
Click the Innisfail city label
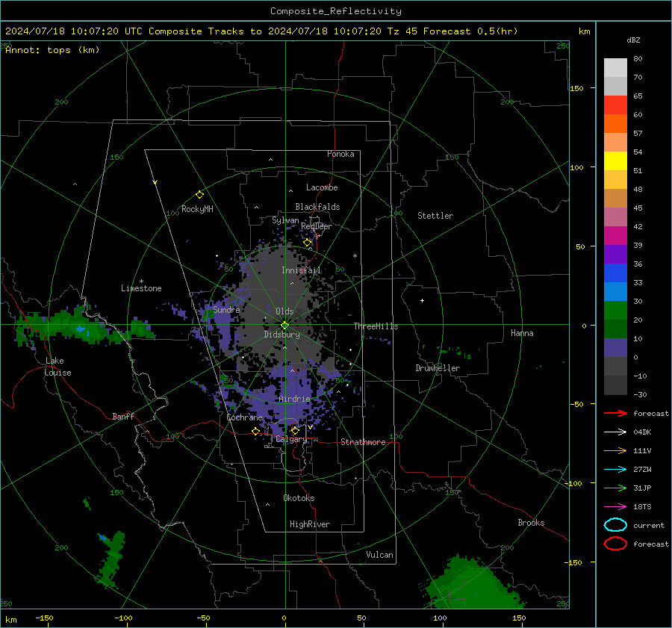[x=301, y=270]
